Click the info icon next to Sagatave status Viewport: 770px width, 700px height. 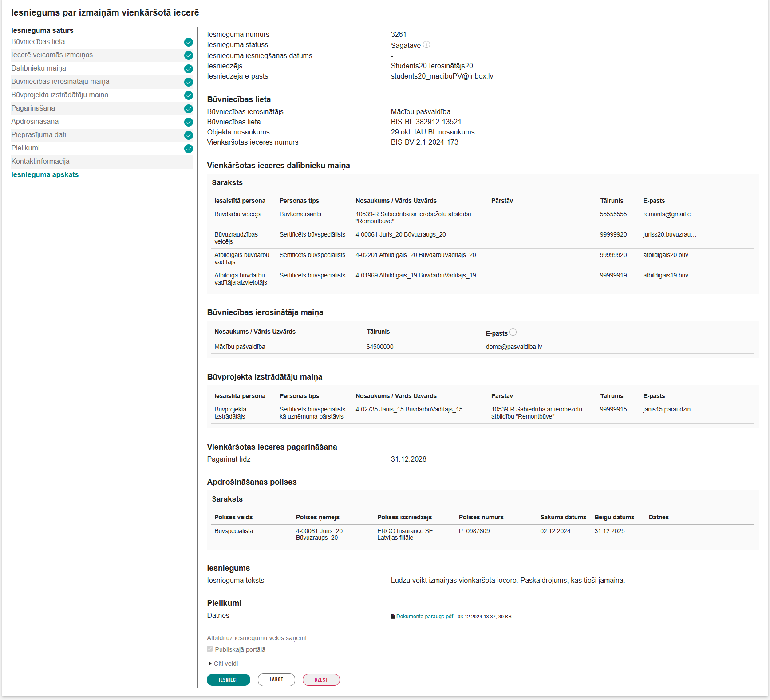(426, 44)
